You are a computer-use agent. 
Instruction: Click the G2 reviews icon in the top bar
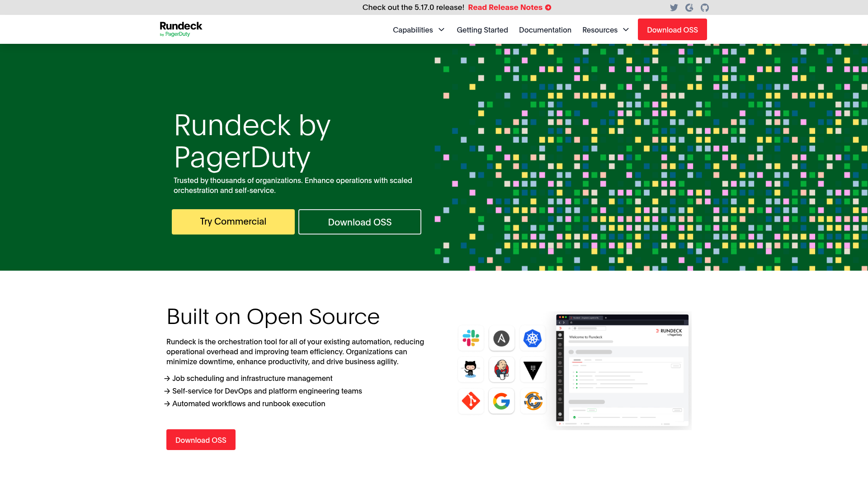coord(689,7)
